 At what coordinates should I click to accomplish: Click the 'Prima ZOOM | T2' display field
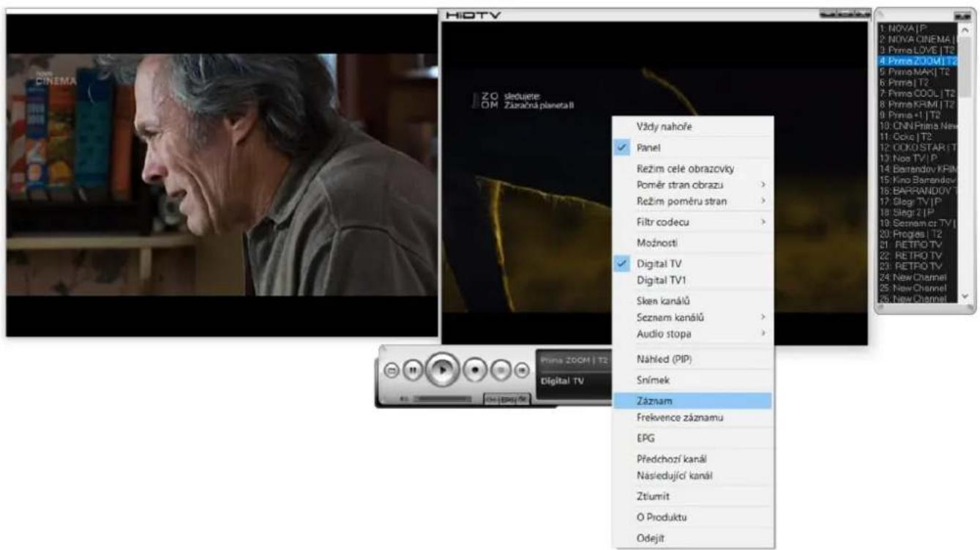pyautogui.click(x=575, y=360)
